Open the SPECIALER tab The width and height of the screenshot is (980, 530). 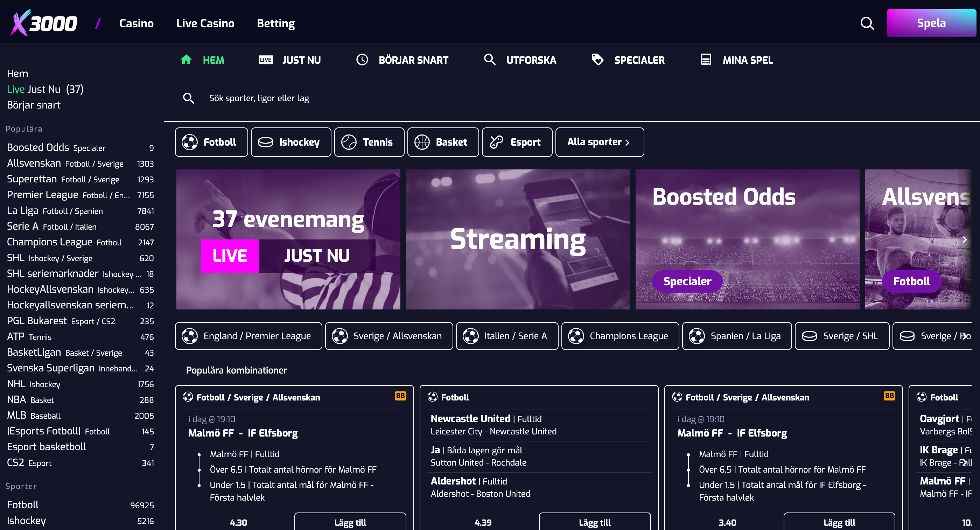[628, 60]
